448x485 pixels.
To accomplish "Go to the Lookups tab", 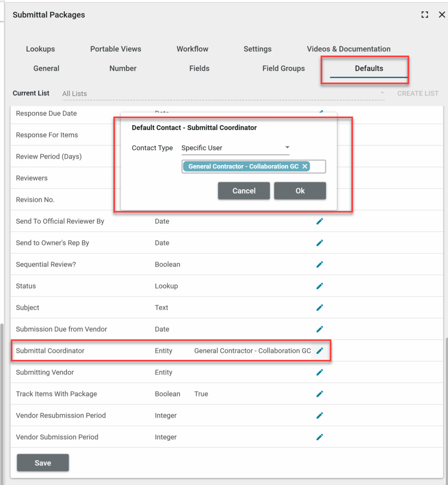I will [x=40, y=49].
